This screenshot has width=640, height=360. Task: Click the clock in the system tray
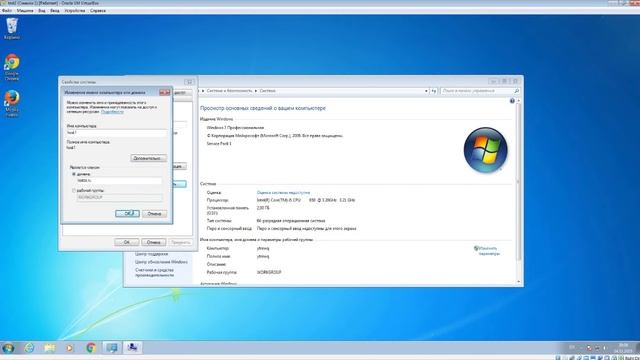[x=623, y=348]
